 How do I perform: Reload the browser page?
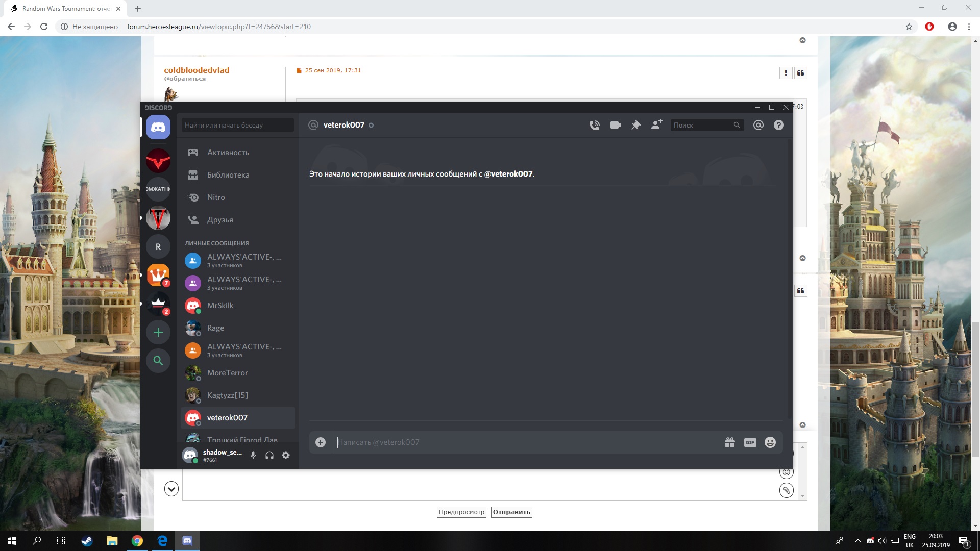44,27
